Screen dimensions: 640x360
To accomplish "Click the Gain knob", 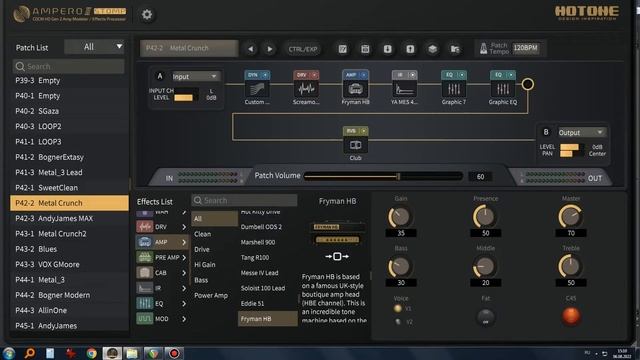I will pos(400,217).
